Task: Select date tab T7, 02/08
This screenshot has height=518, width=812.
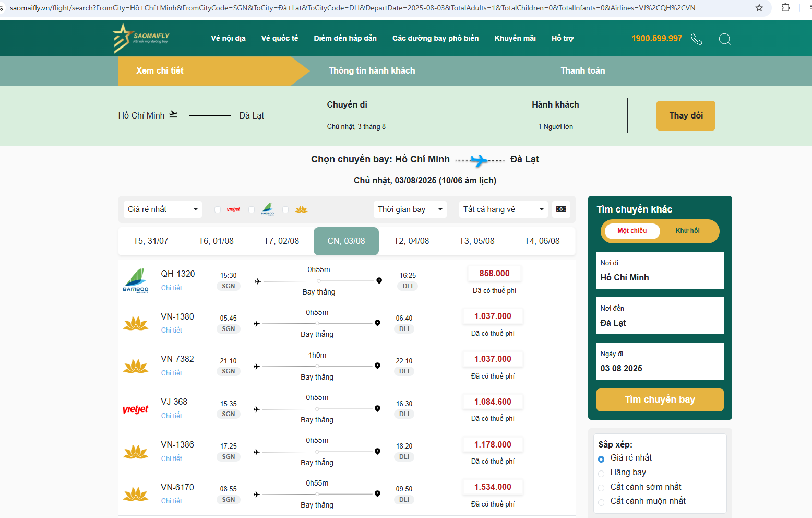Action: coord(281,241)
